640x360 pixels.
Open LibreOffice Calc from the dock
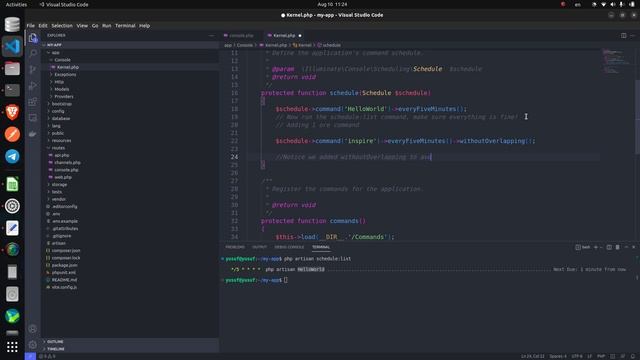12,184
